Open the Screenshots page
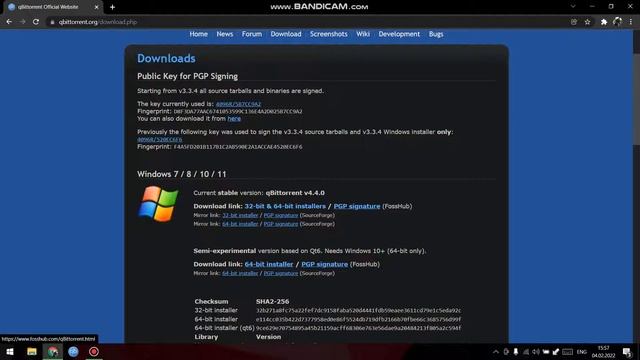This screenshot has height=360, width=640. pos(329,34)
